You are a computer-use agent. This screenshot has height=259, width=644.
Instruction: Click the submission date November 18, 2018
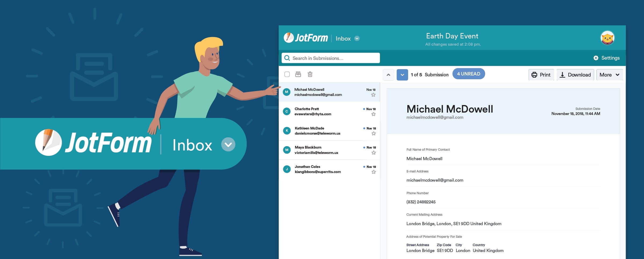(x=576, y=114)
